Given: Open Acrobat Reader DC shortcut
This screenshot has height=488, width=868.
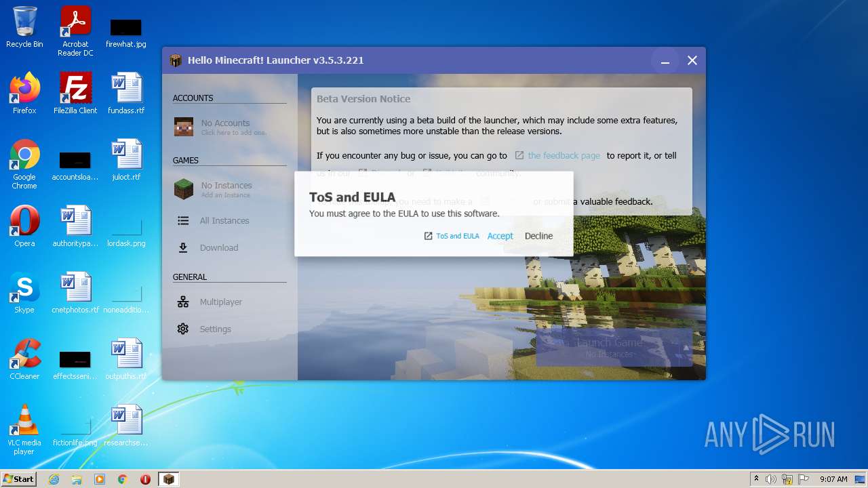Looking at the screenshot, I should pyautogui.click(x=75, y=31).
